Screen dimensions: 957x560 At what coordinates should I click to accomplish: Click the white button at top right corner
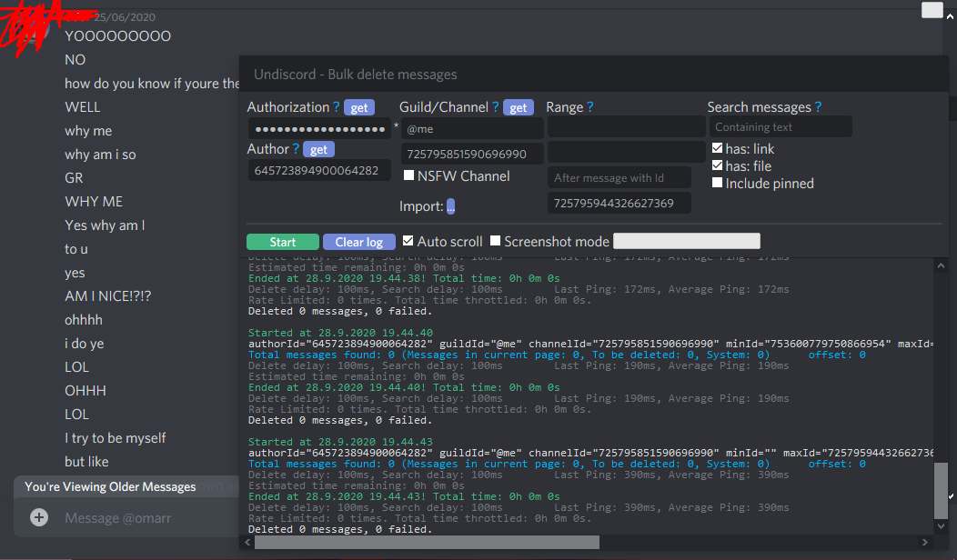(x=932, y=10)
